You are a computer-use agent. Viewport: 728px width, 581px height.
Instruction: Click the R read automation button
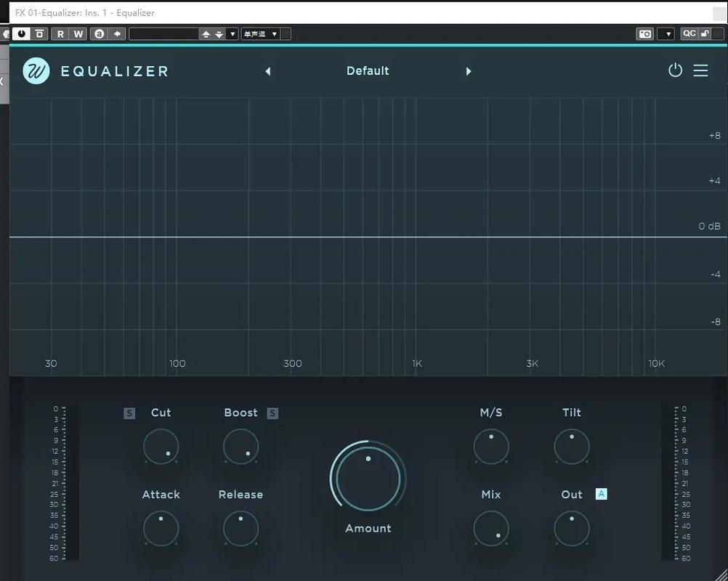click(x=60, y=34)
